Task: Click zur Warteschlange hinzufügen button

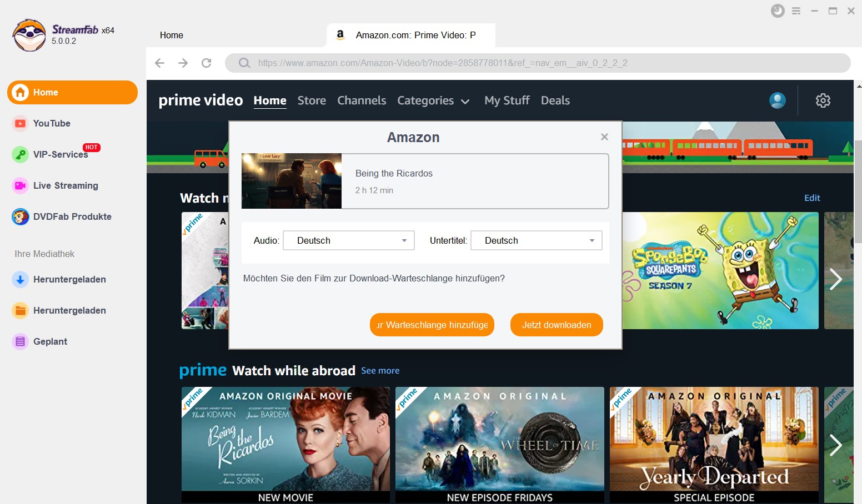Action: click(432, 325)
